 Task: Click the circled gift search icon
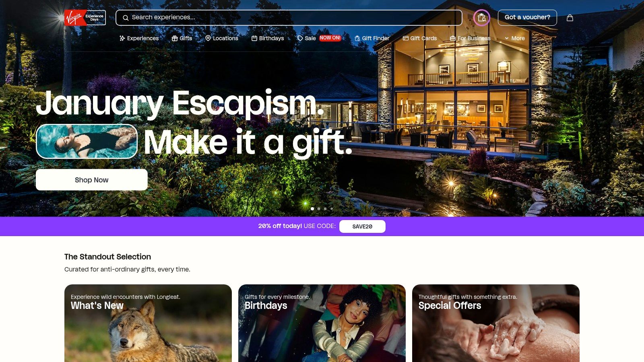click(x=482, y=18)
